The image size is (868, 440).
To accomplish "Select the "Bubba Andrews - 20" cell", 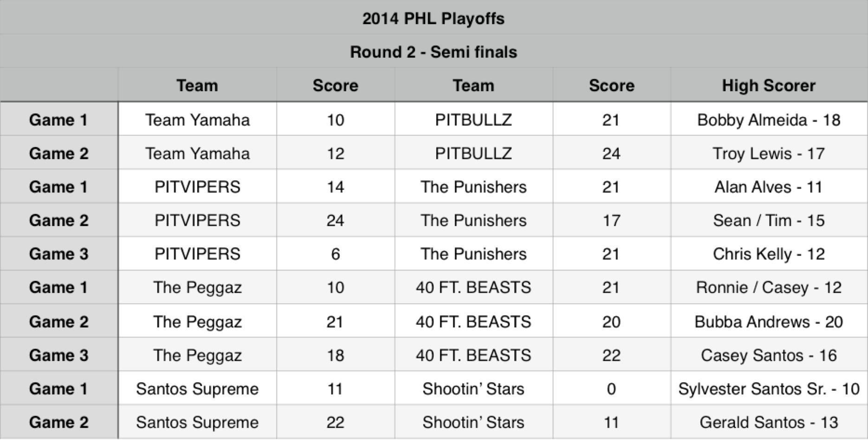I will (769, 322).
